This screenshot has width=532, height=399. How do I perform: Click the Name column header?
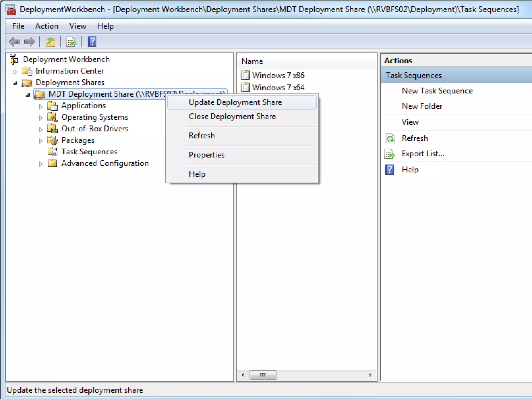307,61
